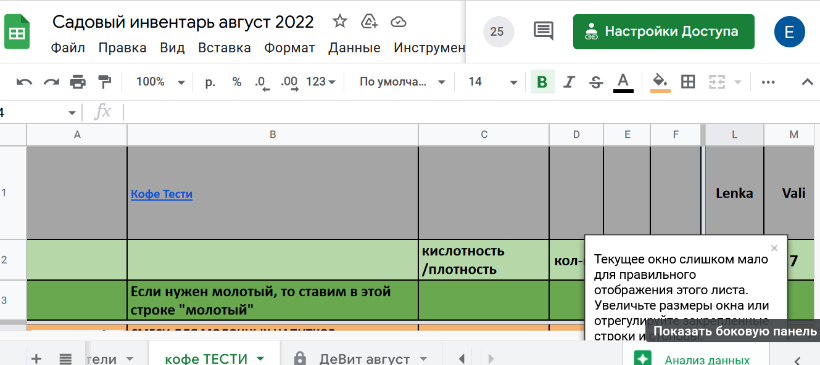
Task: Open the fill color picker
Action: click(660, 82)
